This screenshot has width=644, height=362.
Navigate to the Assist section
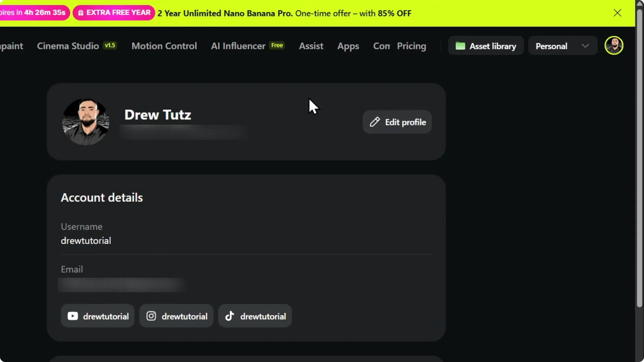point(311,46)
